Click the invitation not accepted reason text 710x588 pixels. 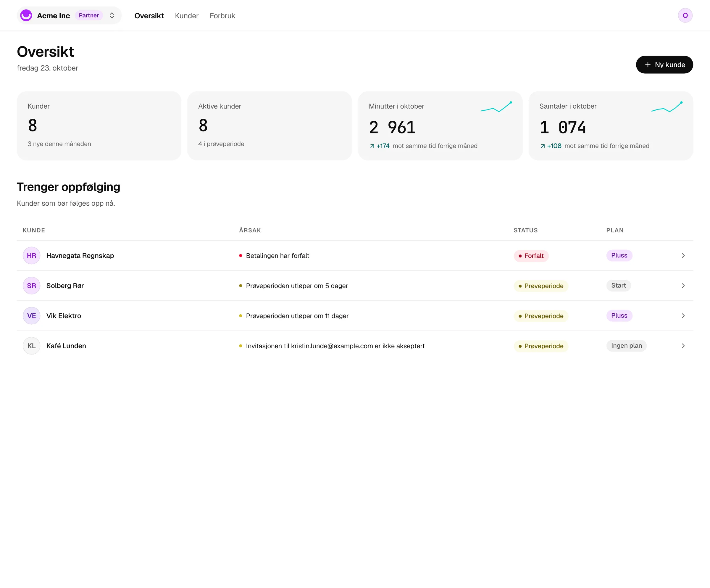[x=335, y=346]
